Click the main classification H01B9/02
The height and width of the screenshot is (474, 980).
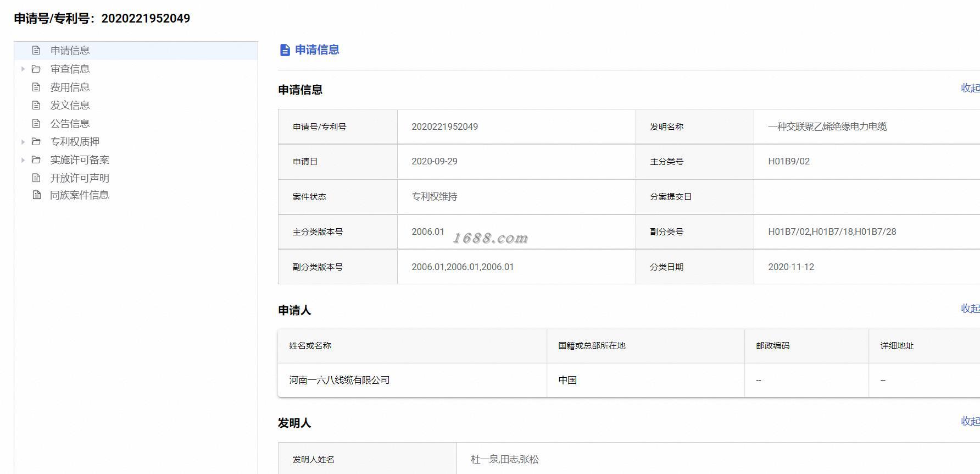pyautogui.click(x=789, y=162)
